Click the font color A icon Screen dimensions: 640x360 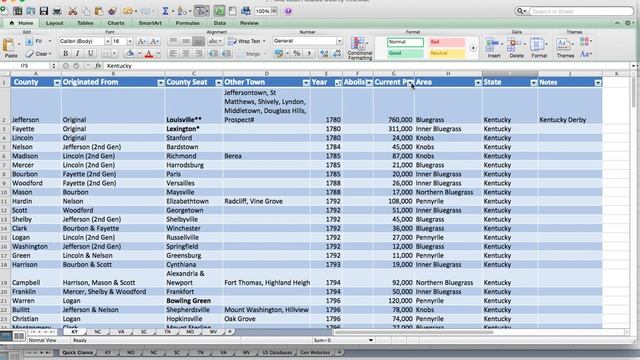tap(149, 53)
